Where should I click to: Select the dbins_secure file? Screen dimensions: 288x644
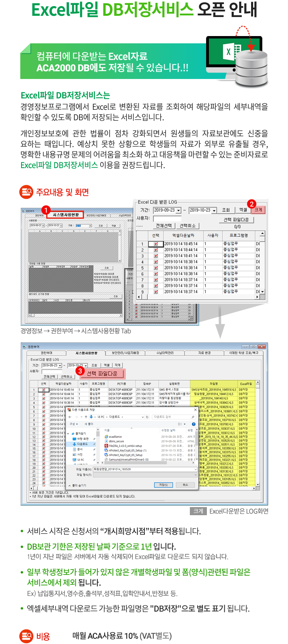[x=114, y=441]
